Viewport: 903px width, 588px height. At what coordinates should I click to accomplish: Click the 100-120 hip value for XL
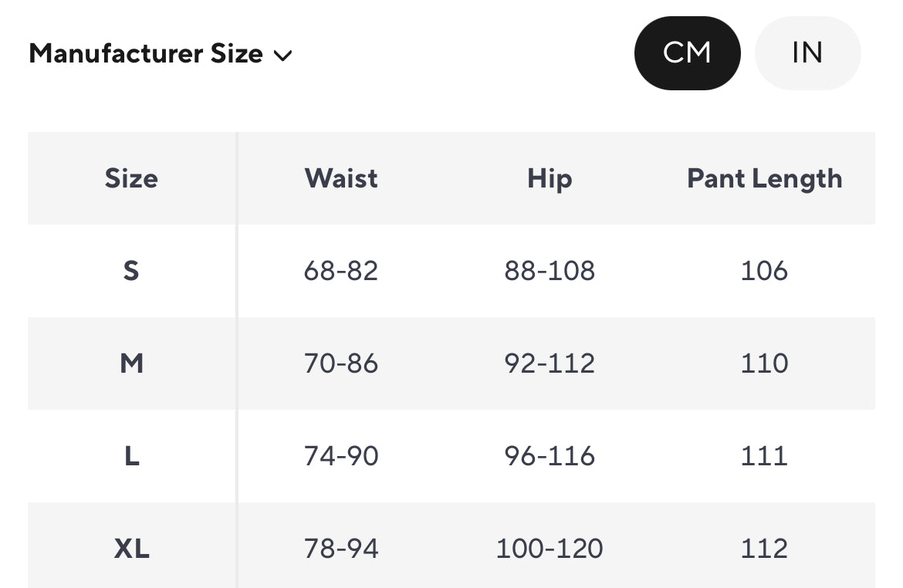[x=550, y=549]
